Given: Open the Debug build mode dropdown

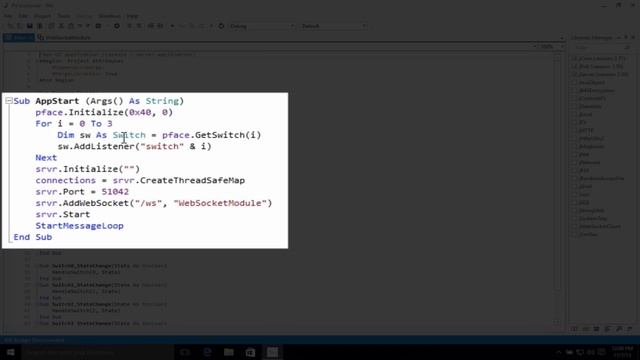Looking at the screenshot, I should pos(261,26).
